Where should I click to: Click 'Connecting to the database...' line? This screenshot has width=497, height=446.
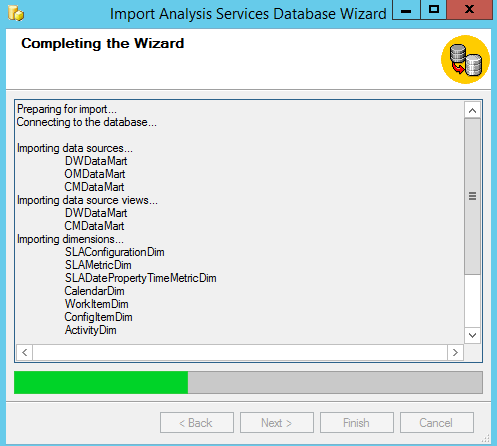tap(87, 122)
